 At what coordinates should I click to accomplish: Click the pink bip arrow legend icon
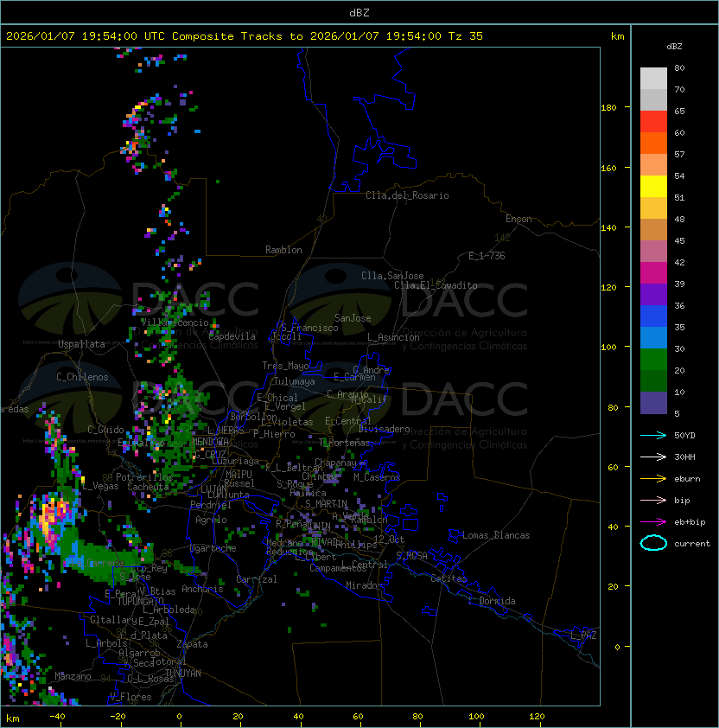pos(653,500)
